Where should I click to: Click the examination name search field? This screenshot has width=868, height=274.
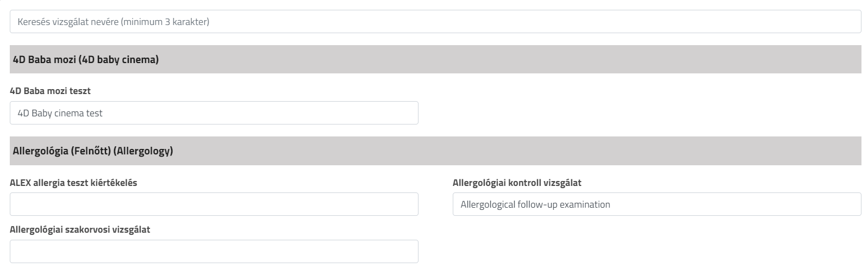click(435, 22)
